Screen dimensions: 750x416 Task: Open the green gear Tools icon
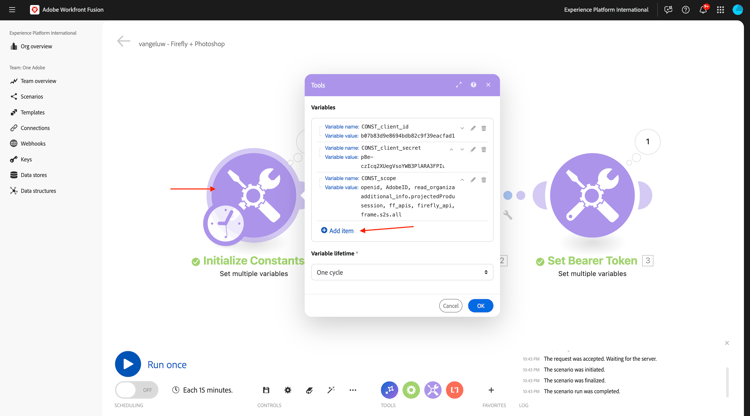[411, 390]
